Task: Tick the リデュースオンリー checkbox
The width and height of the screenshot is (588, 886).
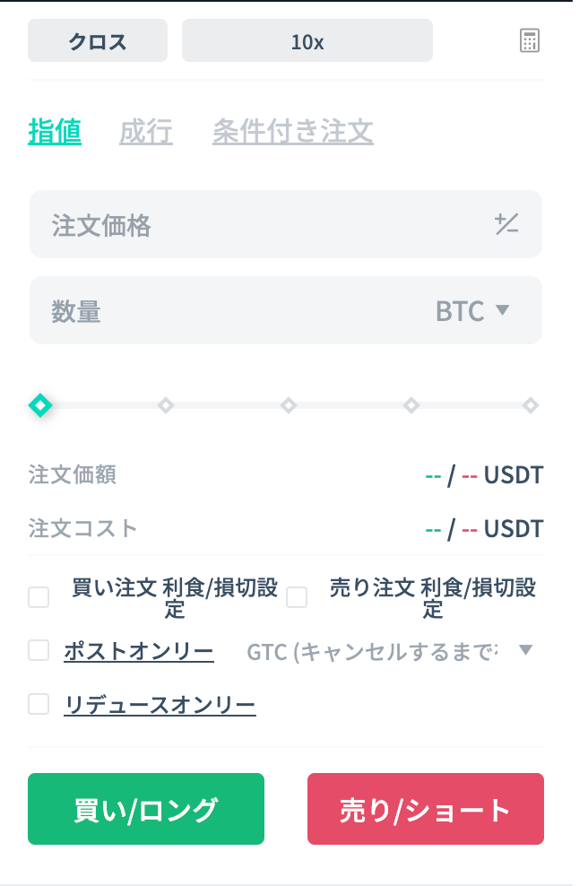Action: [39, 704]
